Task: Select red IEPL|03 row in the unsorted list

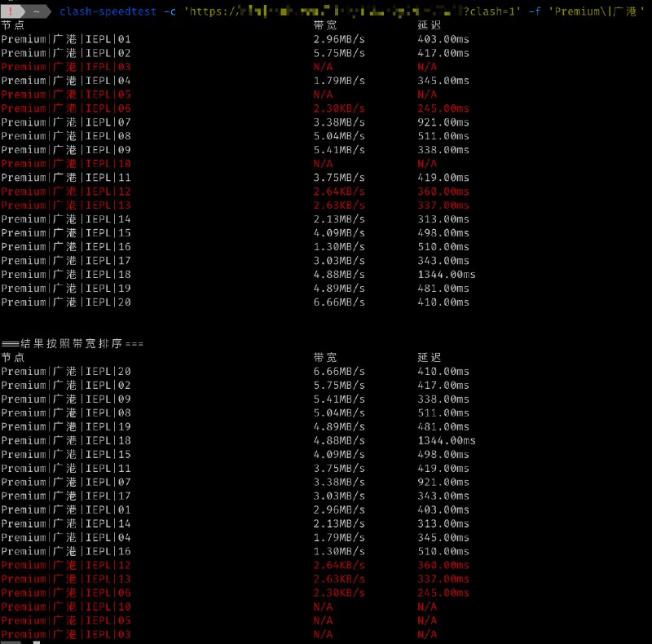Action: [65, 67]
